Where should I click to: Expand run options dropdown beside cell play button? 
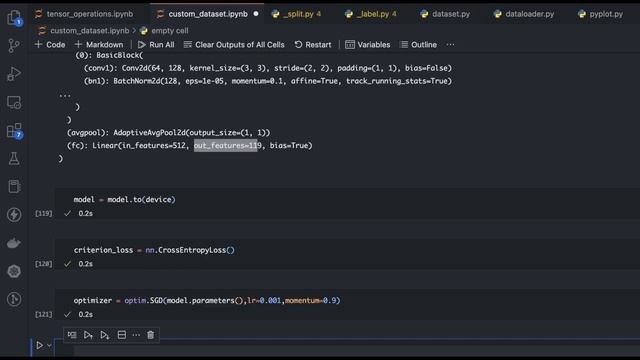(x=49, y=345)
